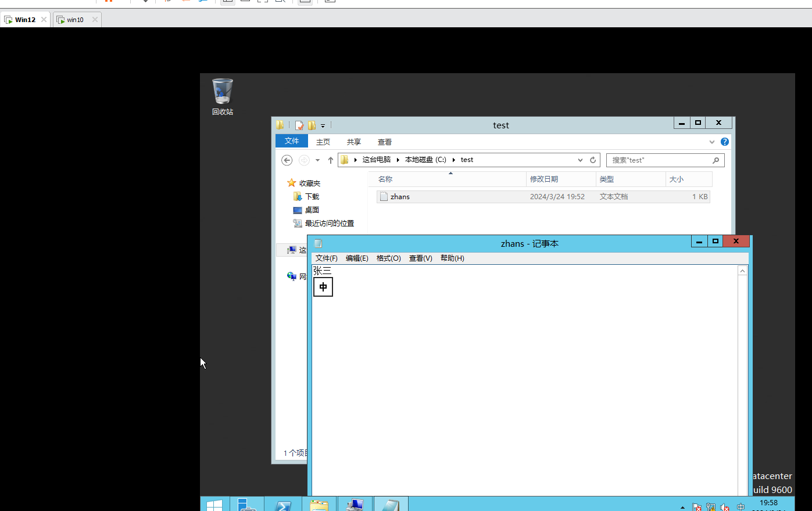
Task: Open File Explorer taskbar icon
Action: pyautogui.click(x=319, y=504)
